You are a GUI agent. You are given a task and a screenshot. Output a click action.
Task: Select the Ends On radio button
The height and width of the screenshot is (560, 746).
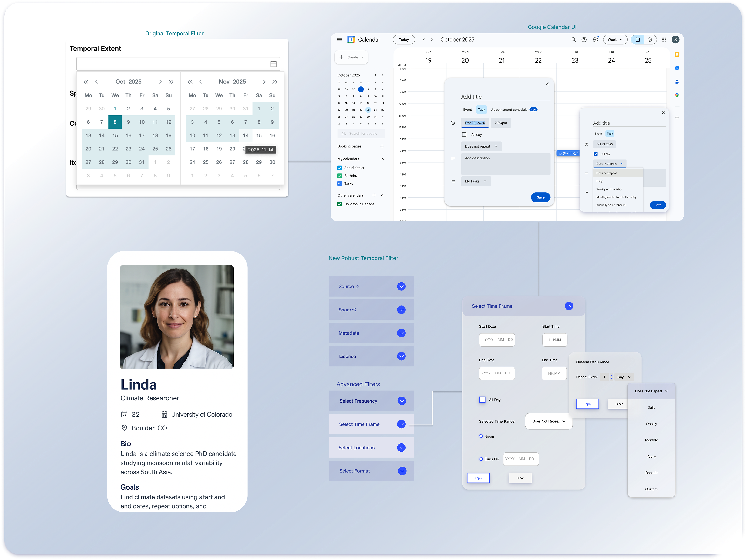point(481,459)
